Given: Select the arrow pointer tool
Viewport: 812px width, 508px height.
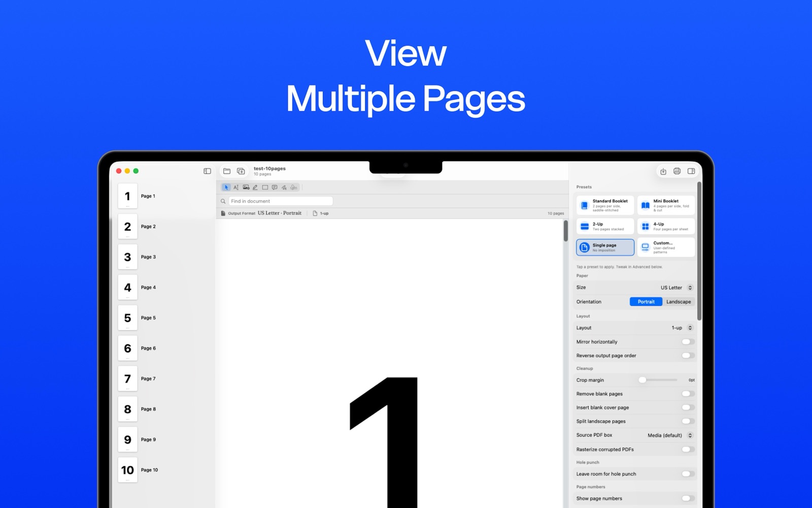Looking at the screenshot, I should tap(226, 187).
